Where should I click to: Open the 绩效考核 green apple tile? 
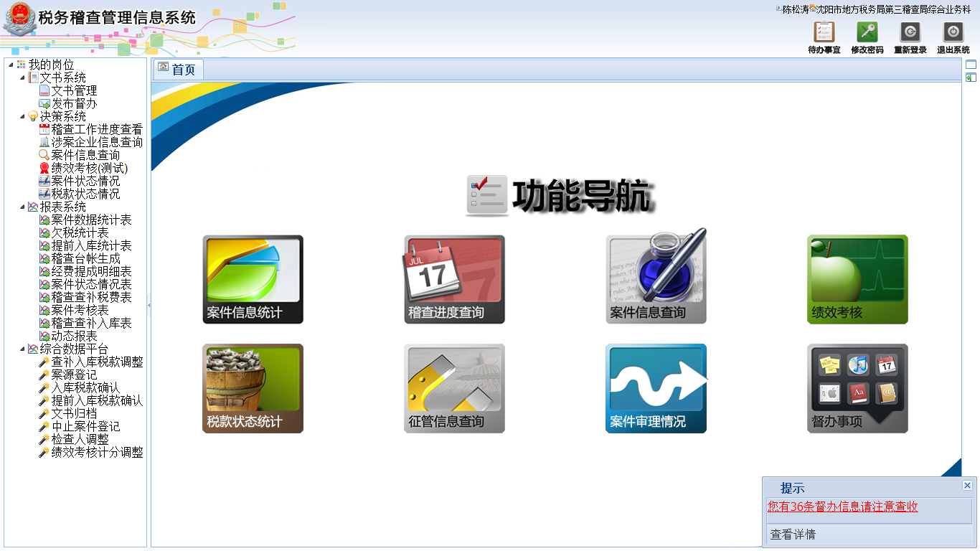pos(857,280)
